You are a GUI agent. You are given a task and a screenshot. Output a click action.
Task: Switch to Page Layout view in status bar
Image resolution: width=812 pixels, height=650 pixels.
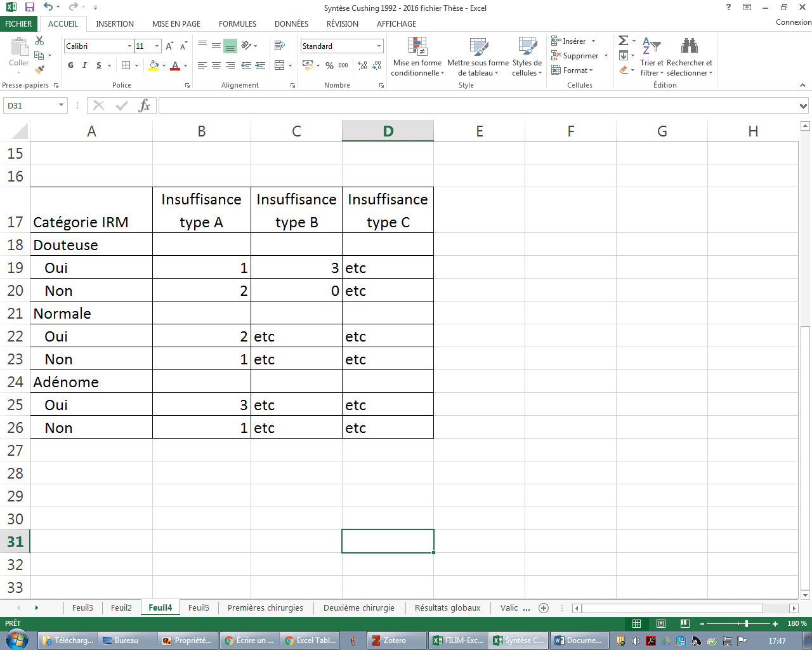(660, 623)
